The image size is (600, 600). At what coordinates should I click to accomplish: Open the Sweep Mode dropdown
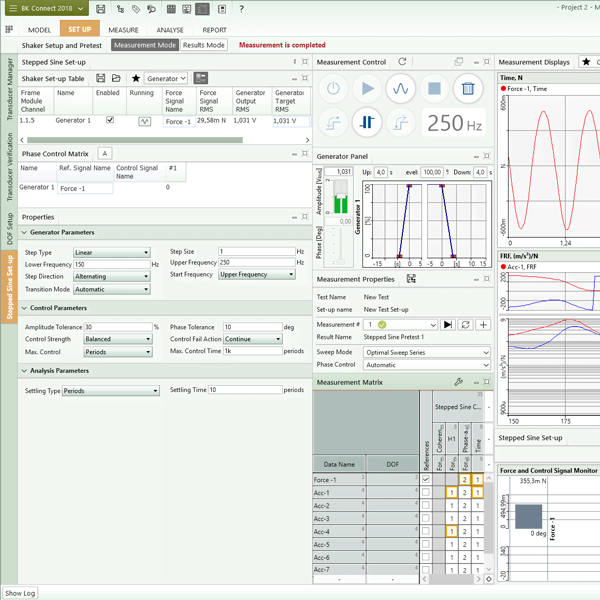(426, 352)
